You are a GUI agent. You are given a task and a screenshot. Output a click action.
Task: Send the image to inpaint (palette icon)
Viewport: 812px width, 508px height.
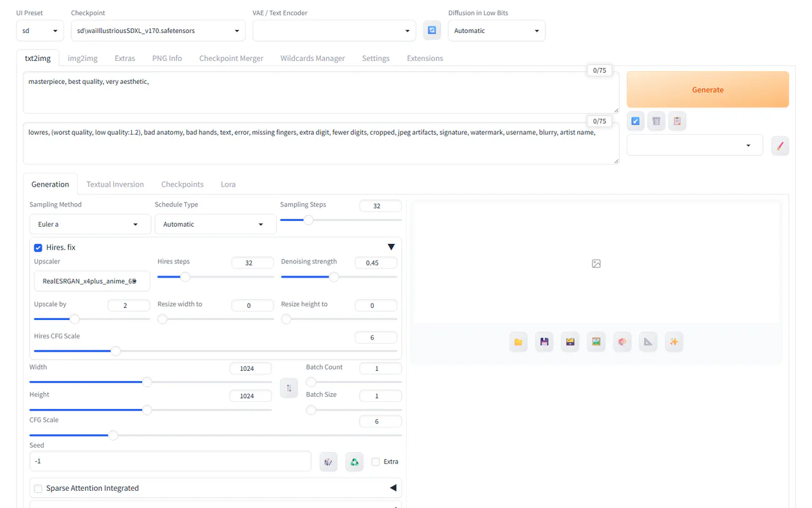pyautogui.click(x=622, y=342)
